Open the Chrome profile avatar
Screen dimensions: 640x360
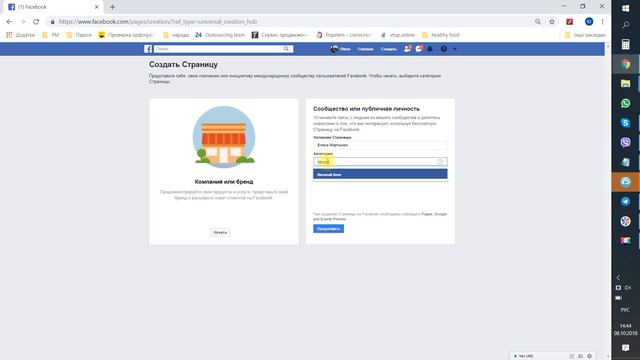coord(589,22)
